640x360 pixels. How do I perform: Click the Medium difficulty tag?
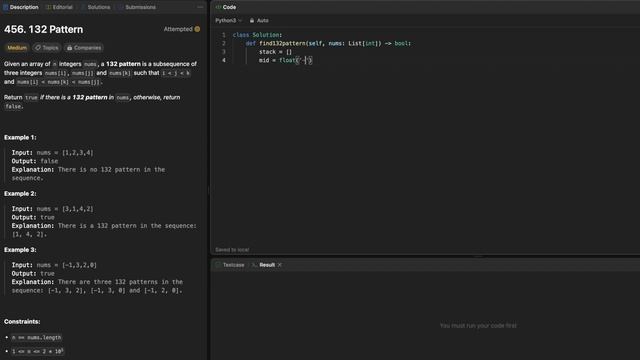pos(17,48)
